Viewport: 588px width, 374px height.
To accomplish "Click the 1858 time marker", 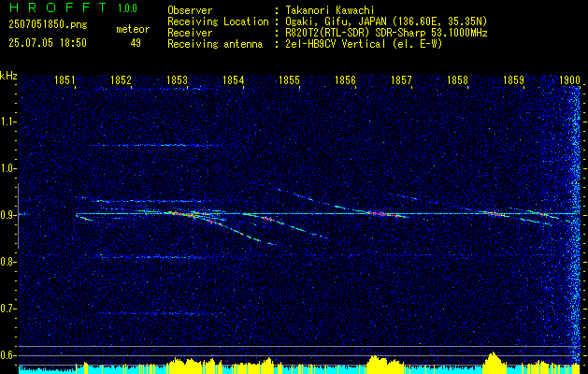I will tap(457, 80).
